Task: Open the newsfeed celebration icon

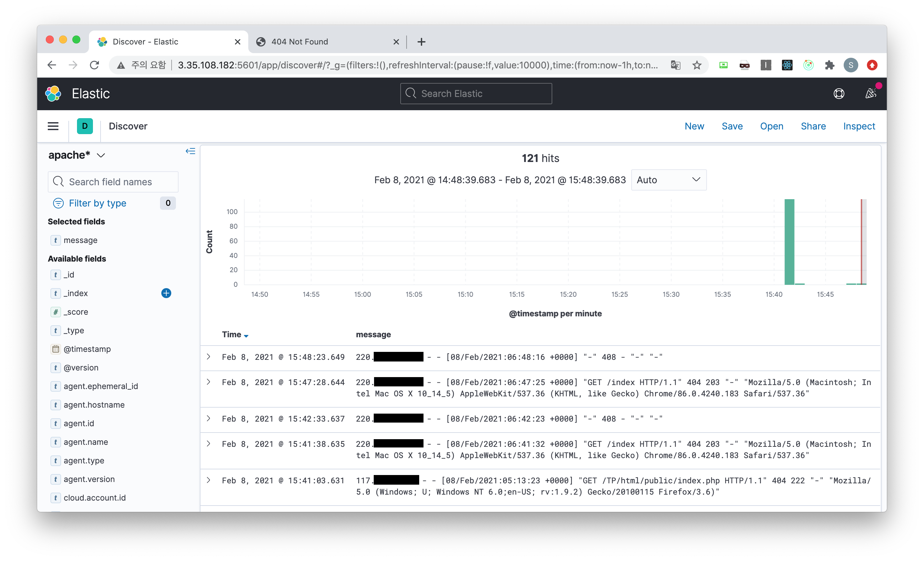Action: [x=870, y=93]
